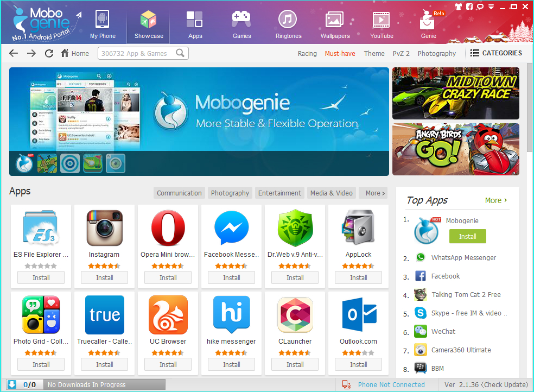The image size is (534, 392).
Task: Open the Photo Grid app icon
Action: (41, 314)
